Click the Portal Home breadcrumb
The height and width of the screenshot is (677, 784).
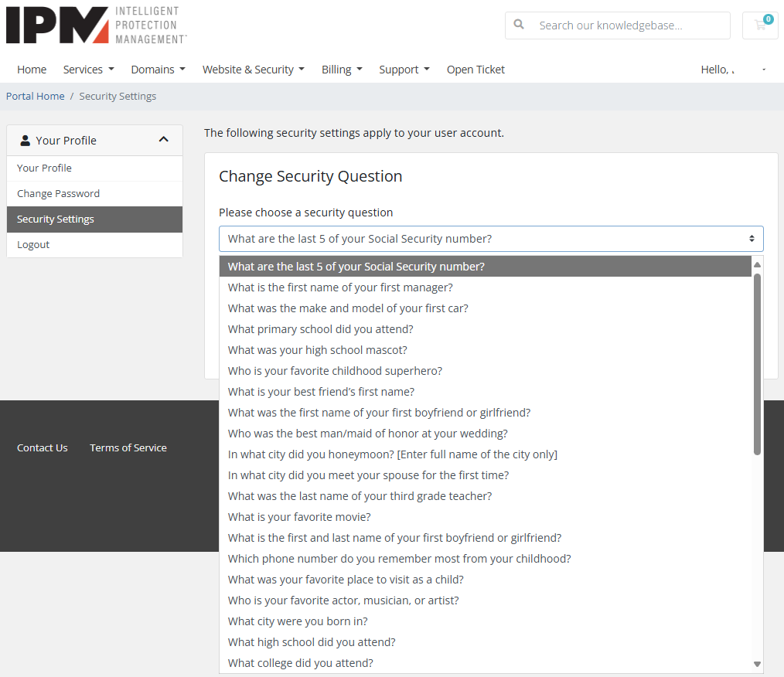[35, 97]
